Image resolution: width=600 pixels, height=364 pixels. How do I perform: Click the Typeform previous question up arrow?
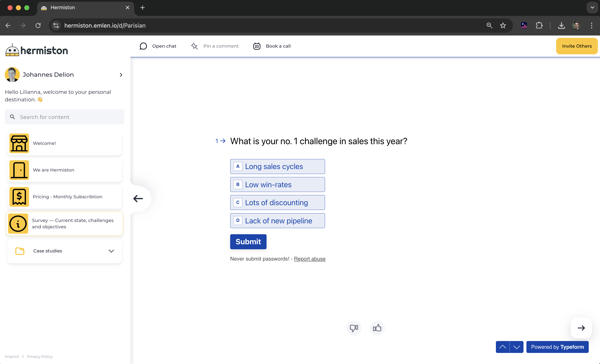[503, 347]
